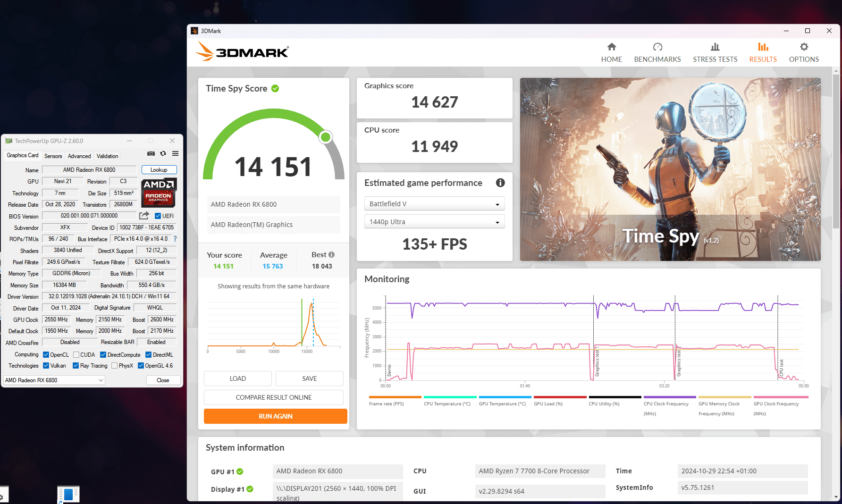Switch to Validation tab in GPU-Z
Image resolution: width=842 pixels, height=504 pixels.
(107, 156)
